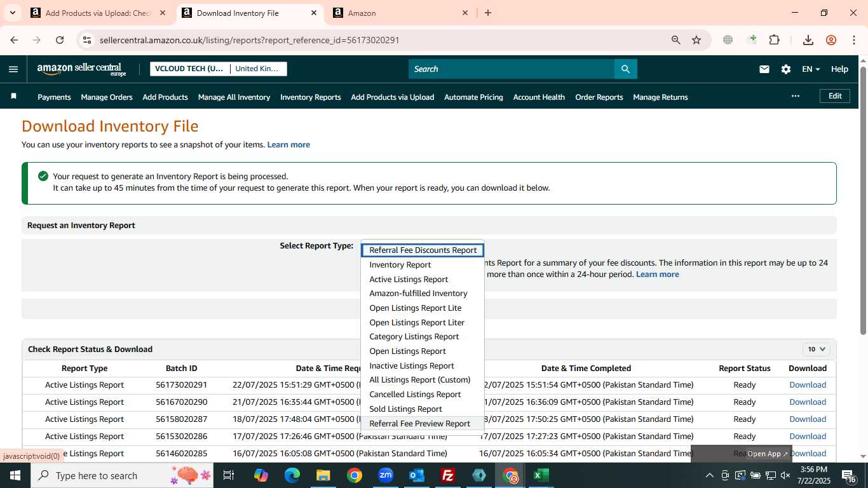Image resolution: width=868 pixels, height=488 pixels.
Task: Bookmark this page with the star icon
Action: (x=696, y=40)
